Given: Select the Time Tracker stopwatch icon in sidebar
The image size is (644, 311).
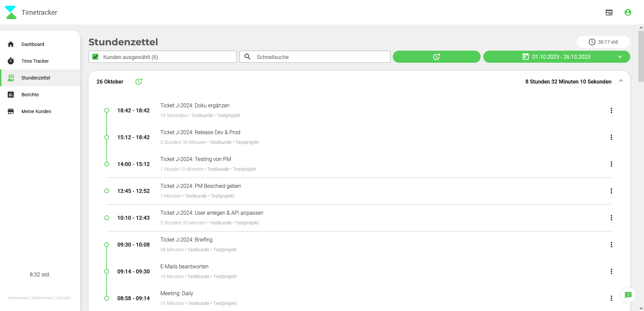Looking at the screenshot, I should pyautogui.click(x=11, y=61).
